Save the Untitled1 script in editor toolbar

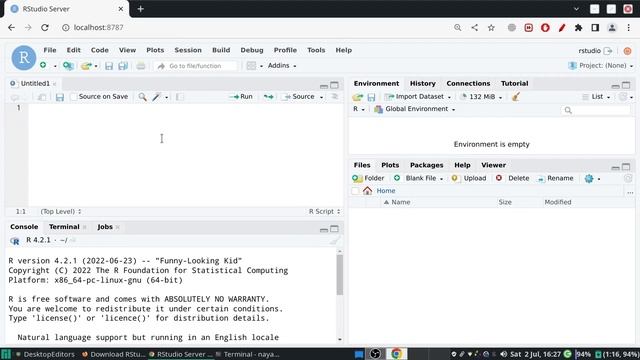pos(60,97)
